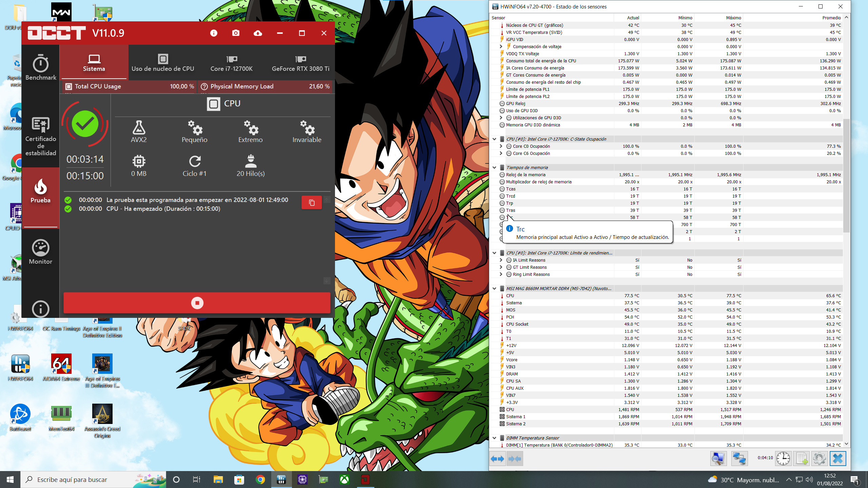This screenshot has width=868, height=488.
Task: Select Reloj de la memoria row
Action: tap(667, 175)
